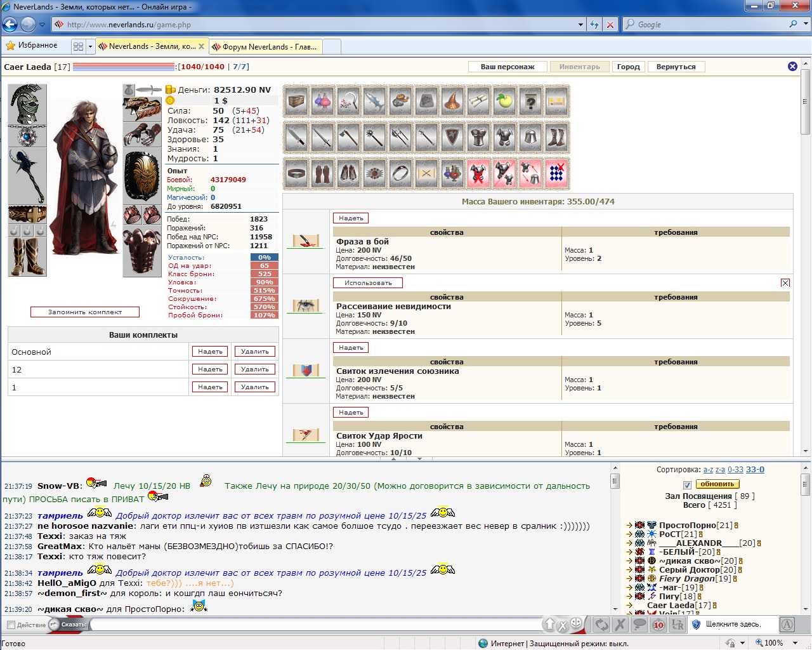This screenshot has height=650, width=812.
Task: Go to Город from top menu
Action: 629,67
